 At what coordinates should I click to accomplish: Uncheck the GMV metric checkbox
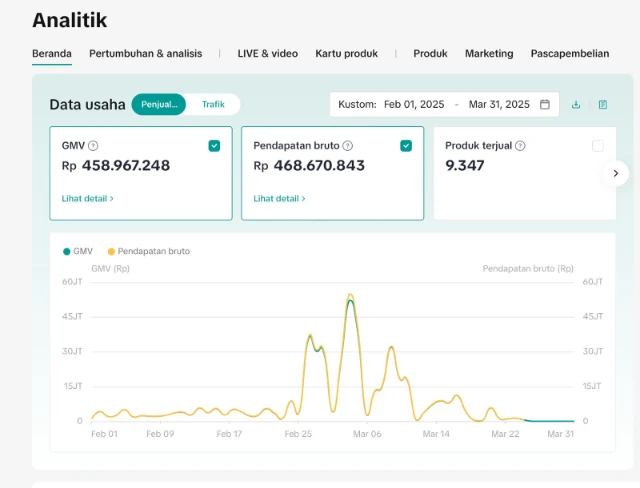click(214, 146)
